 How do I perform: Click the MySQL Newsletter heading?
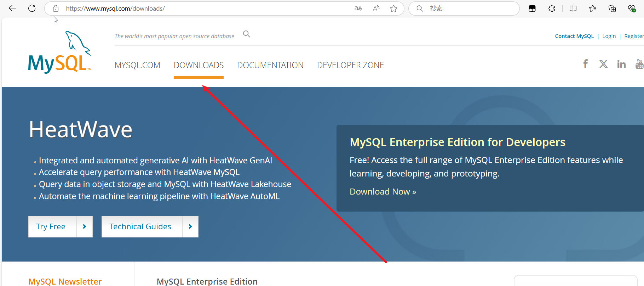[x=65, y=281]
